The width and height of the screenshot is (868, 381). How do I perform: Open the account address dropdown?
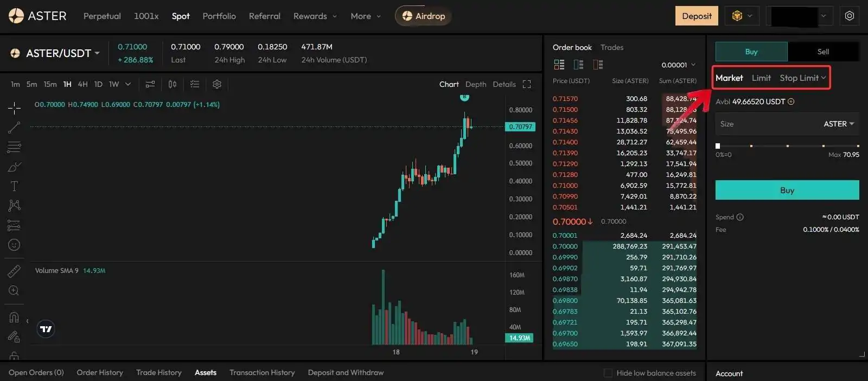[x=799, y=16]
